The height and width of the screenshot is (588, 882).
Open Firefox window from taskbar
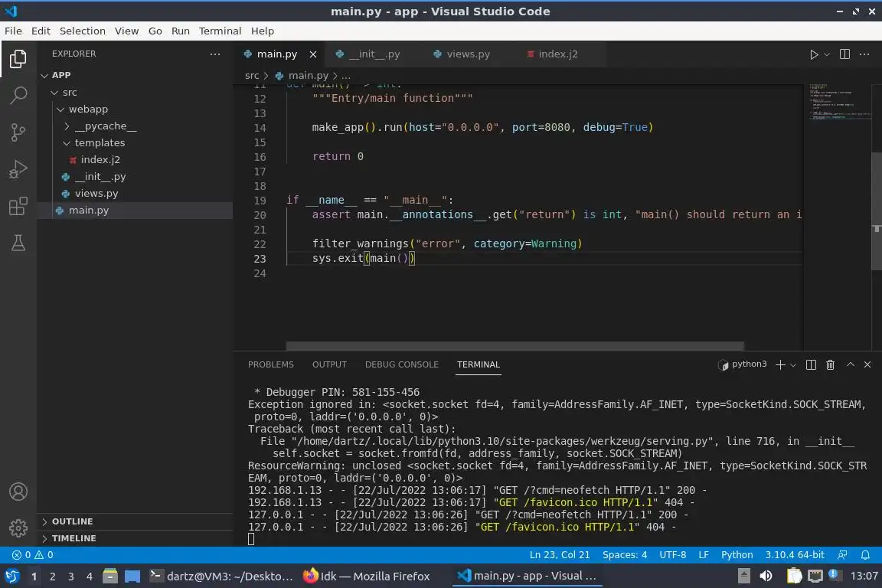pos(366,577)
